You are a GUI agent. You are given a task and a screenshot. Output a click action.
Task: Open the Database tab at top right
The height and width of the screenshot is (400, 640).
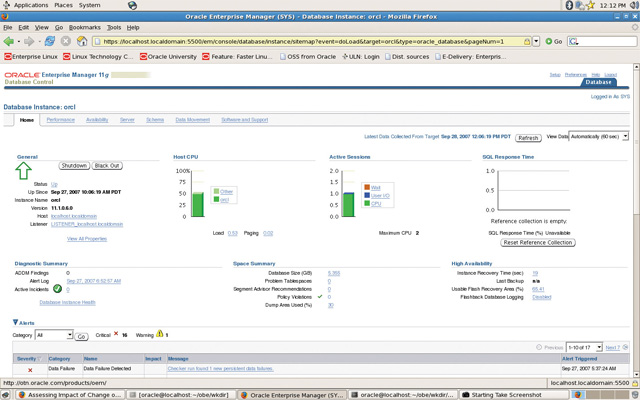[598, 82]
